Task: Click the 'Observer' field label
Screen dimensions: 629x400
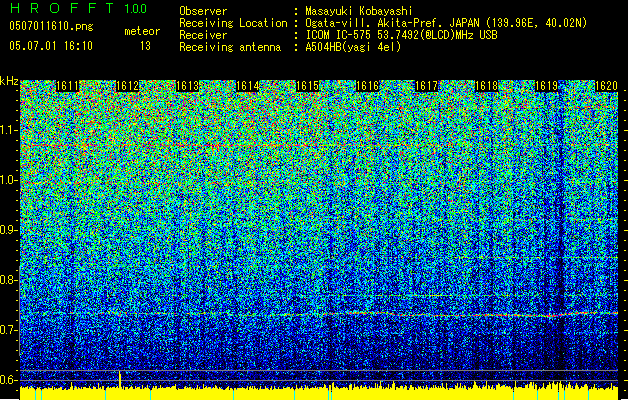Action: coord(203,11)
